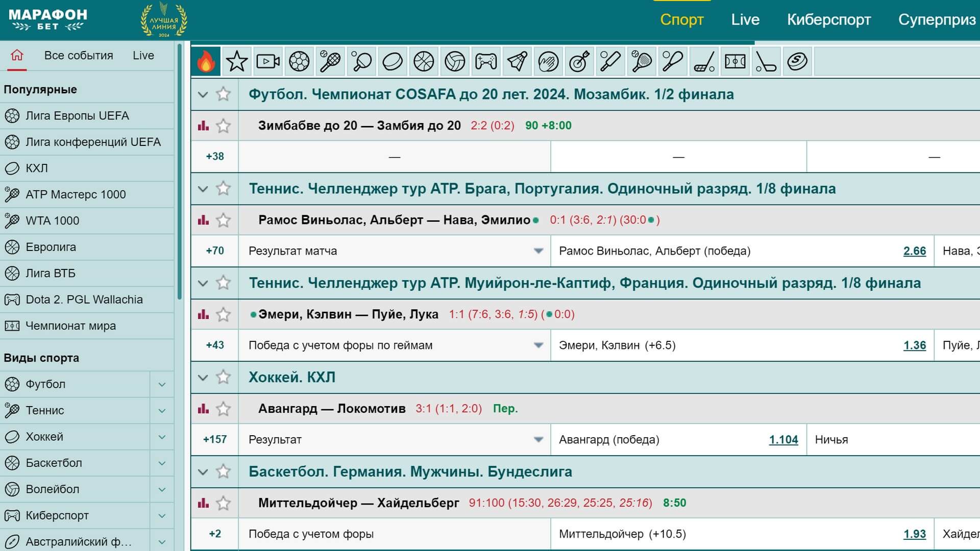Open the Live tab in sidebar

[x=143, y=55]
